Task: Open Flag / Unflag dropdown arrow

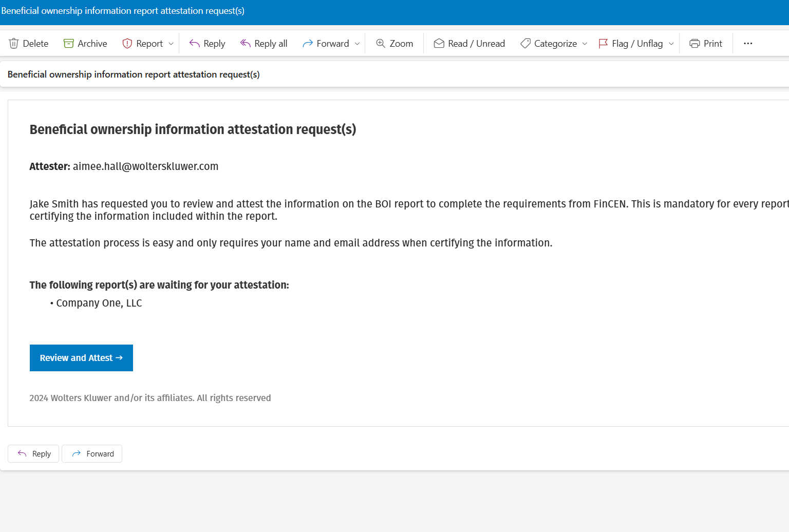Action: coord(671,44)
